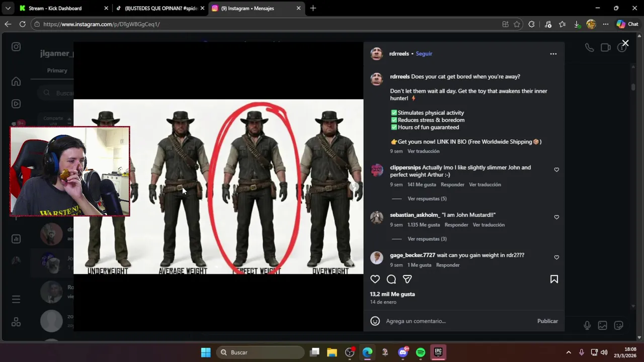This screenshot has height=362, width=644.
Task: Open the voice clip microphone icon in message bar
Action: click(587, 325)
